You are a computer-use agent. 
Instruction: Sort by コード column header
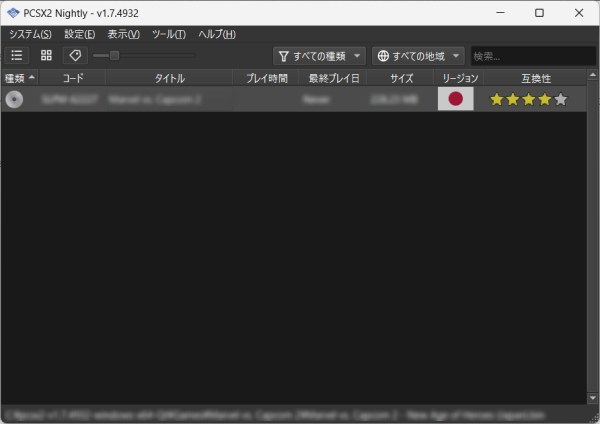pyautogui.click(x=72, y=78)
